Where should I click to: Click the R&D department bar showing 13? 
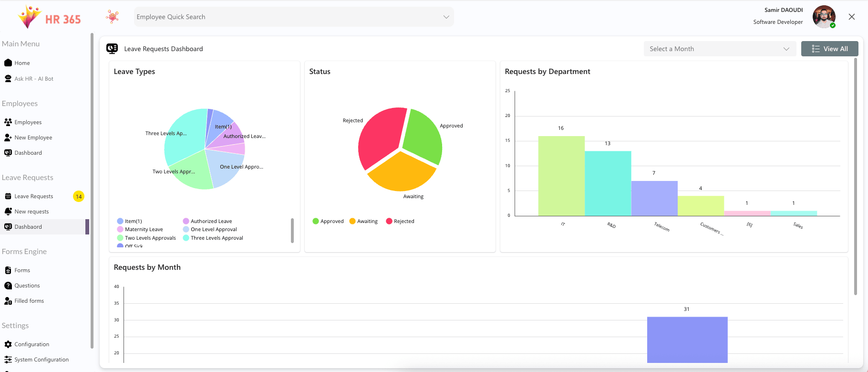[608, 183]
